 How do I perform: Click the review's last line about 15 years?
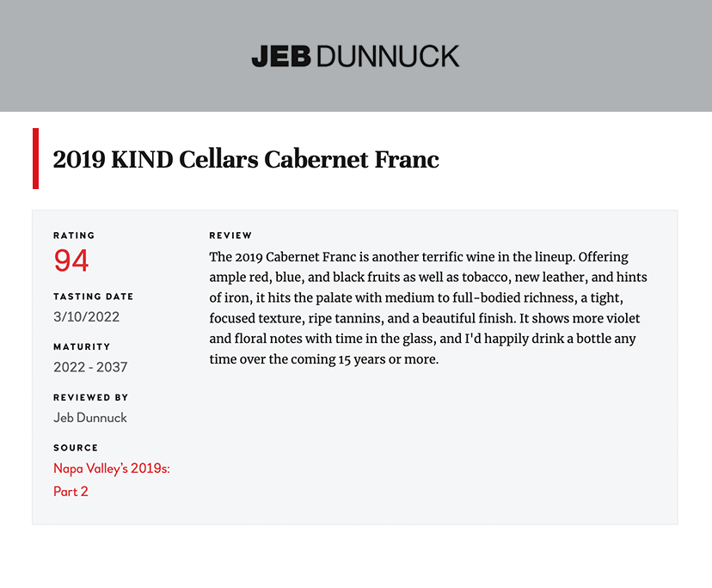point(324,359)
